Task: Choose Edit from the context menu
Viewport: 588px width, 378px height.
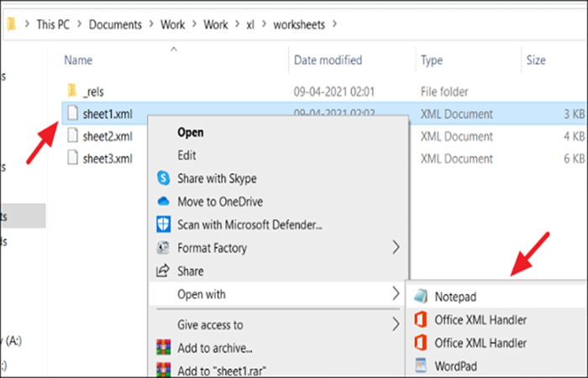Action: 186,155
